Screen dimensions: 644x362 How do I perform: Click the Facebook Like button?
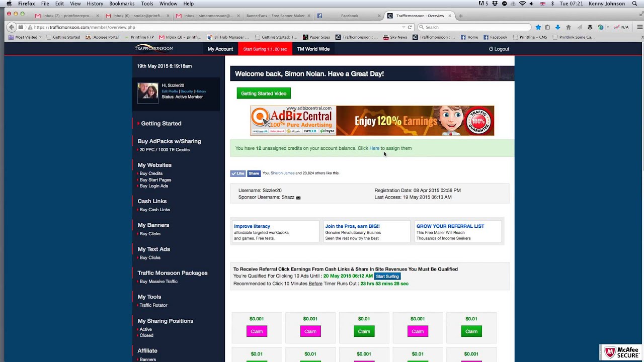(x=238, y=173)
